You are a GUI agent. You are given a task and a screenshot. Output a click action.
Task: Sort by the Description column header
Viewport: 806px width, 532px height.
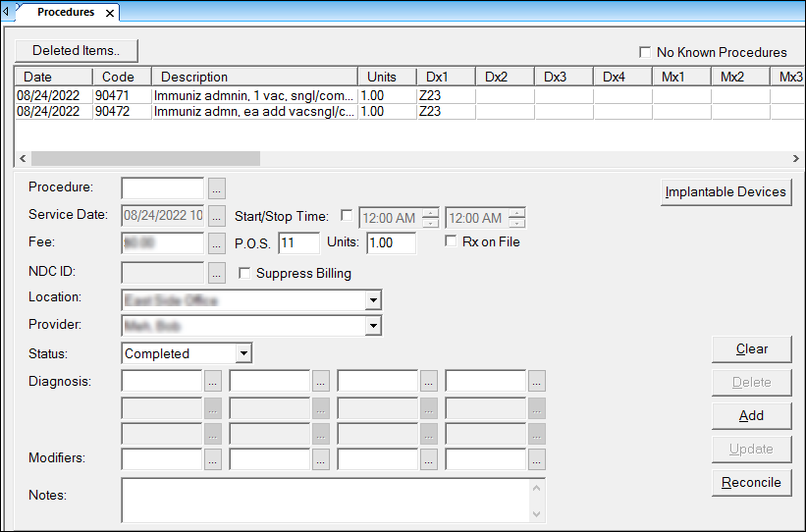click(x=255, y=77)
